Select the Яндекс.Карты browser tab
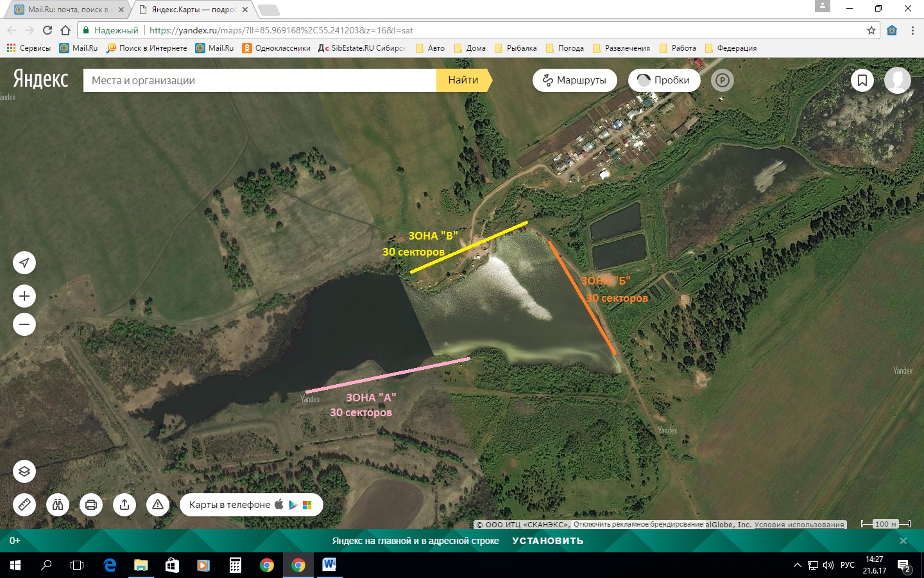Image resolution: width=924 pixels, height=578 pixels. 193,10
